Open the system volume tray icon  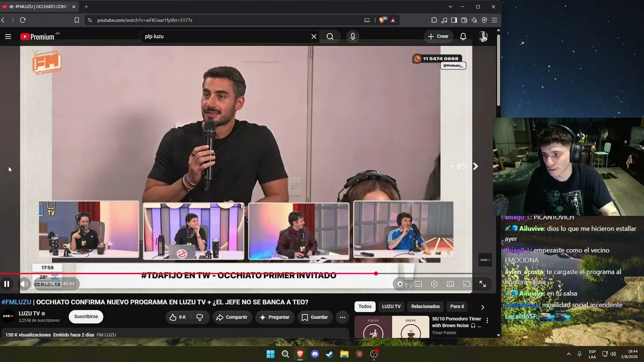pyautogui.click(x=613, y=354)
